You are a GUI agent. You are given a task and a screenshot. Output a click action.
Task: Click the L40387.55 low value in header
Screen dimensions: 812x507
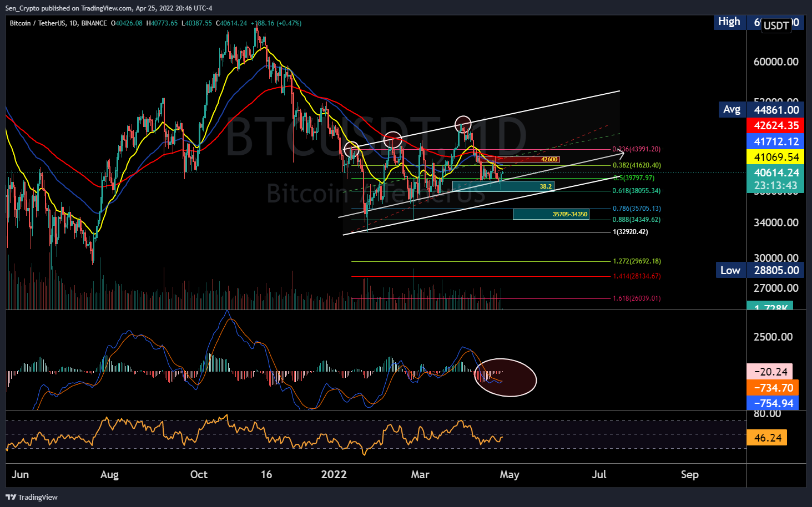pyautogui.click(x=197, y=23)
